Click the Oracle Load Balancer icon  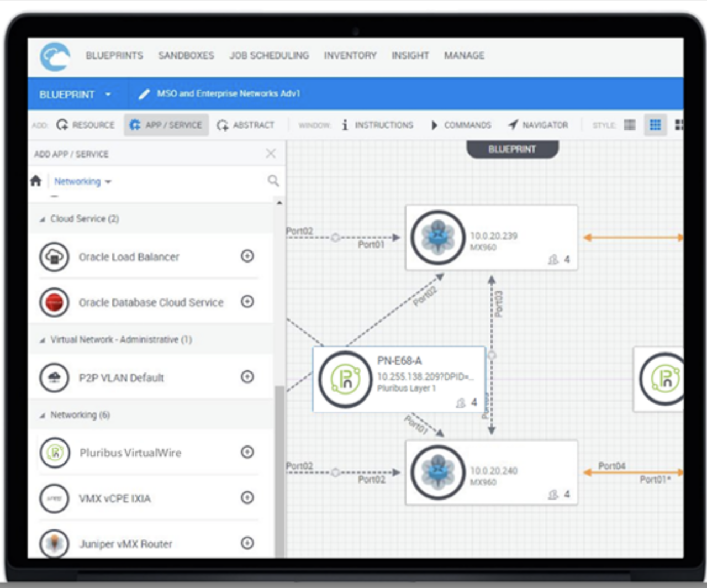(54, 257)
